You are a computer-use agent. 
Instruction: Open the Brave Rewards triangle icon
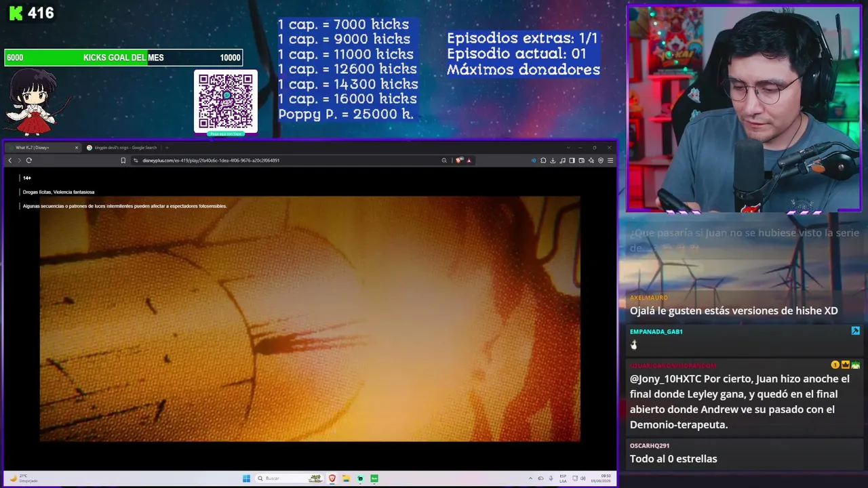click(469, 161)
